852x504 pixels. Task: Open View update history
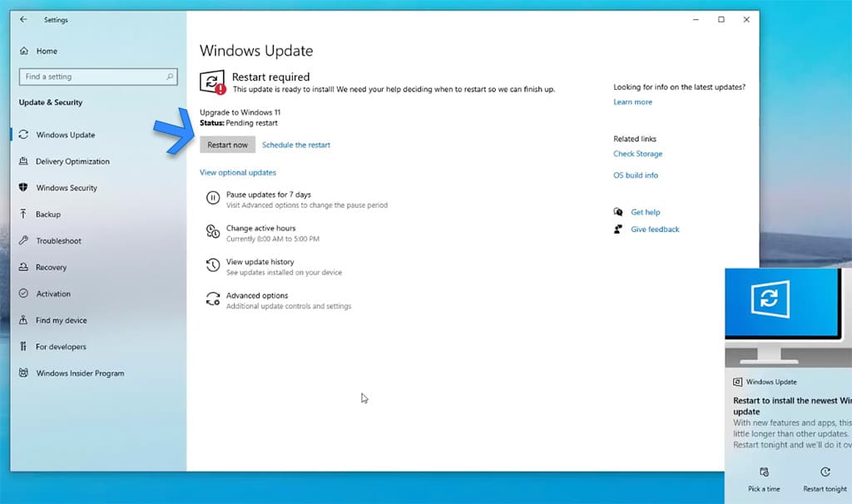click(260, 262)
